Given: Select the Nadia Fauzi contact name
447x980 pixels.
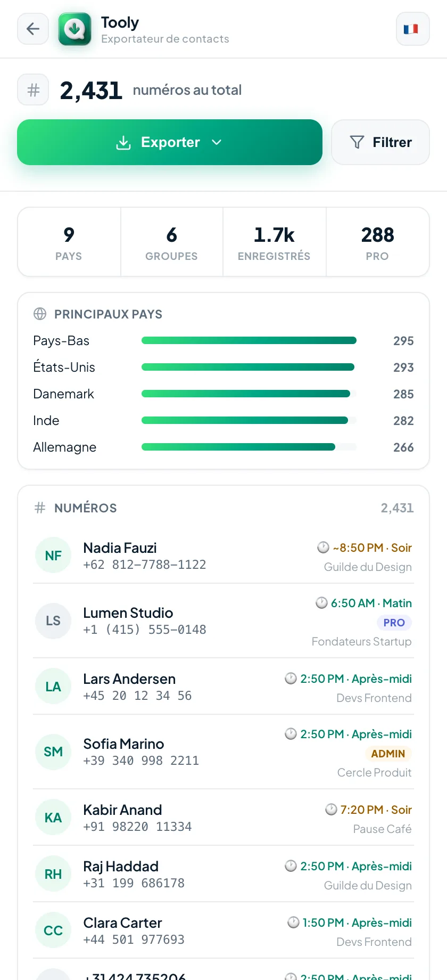Looking at the screenshot, I should 120,548.
